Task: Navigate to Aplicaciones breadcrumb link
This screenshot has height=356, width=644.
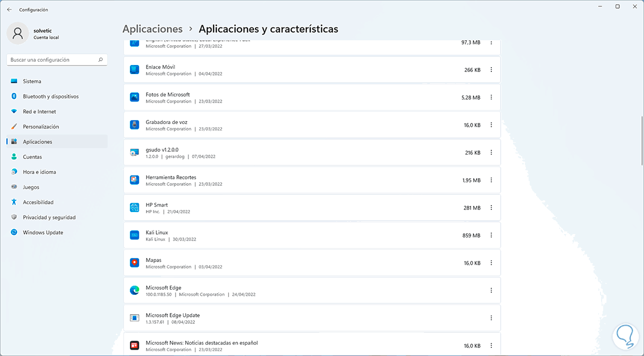Action: click(x=152, y=29)
